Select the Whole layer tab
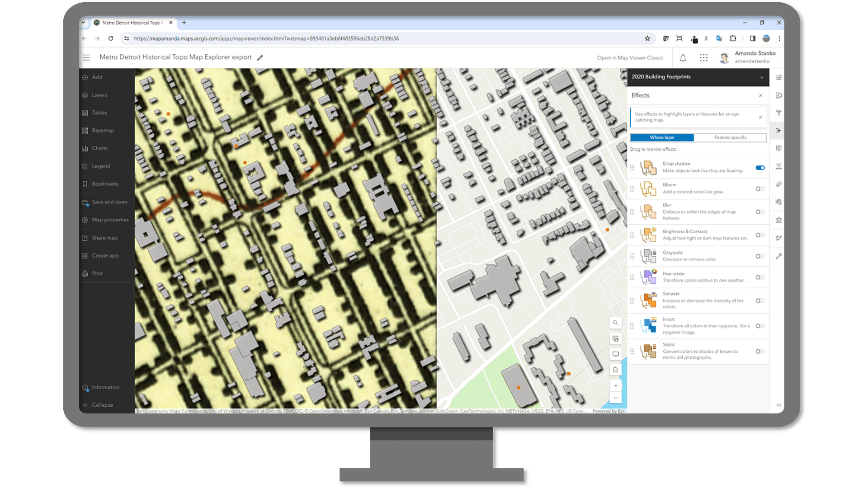 (x=662, y=137)
